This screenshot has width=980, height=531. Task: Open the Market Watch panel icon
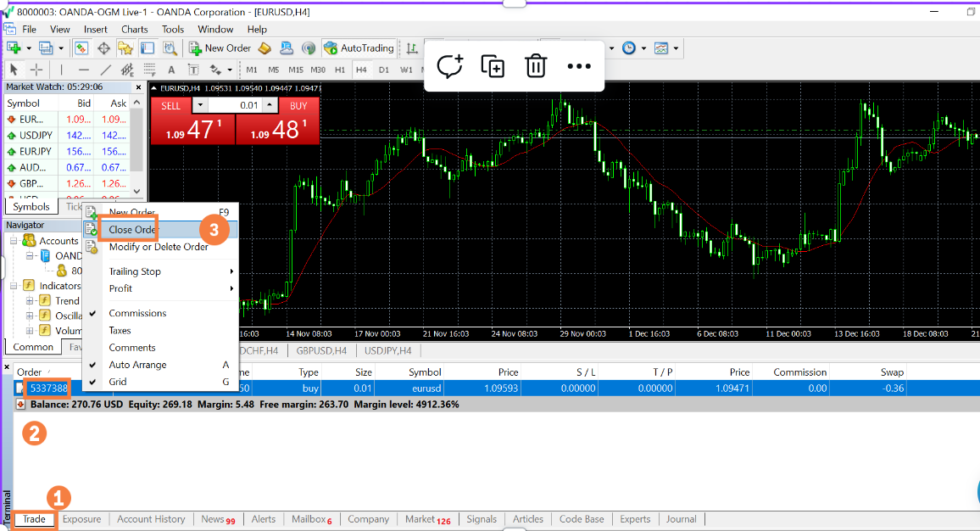(82, 48)
